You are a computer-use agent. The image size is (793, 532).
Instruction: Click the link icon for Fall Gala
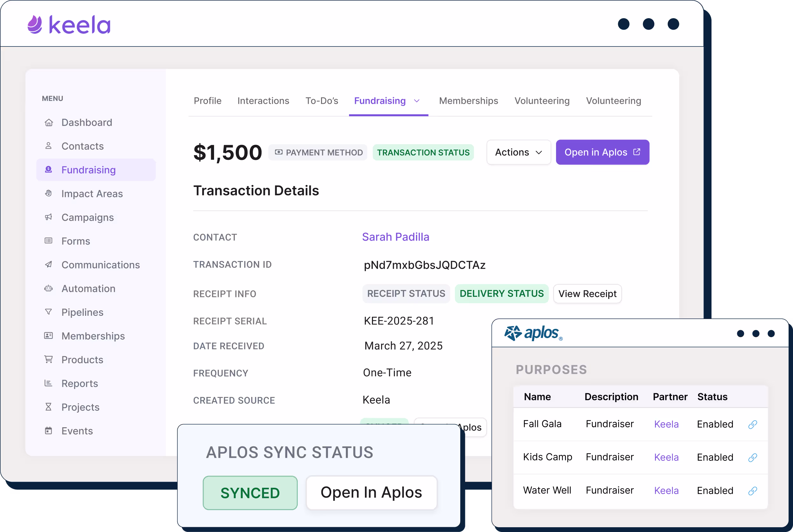click(x=753, y=424)
